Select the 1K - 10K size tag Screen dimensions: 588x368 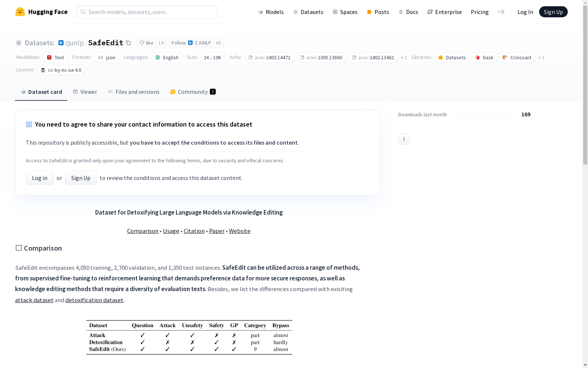click(212, 57)
